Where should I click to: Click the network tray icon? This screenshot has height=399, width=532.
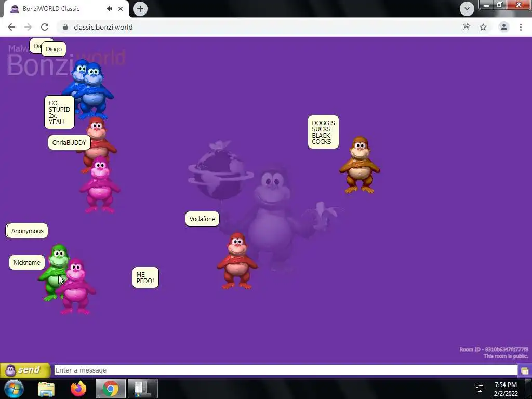tap(480, 389)
